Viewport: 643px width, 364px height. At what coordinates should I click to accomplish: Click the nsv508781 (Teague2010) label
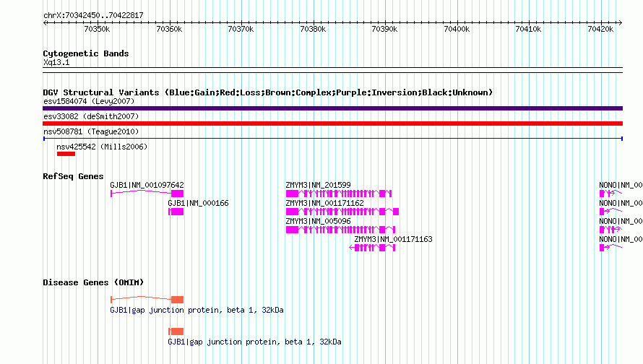91,131
